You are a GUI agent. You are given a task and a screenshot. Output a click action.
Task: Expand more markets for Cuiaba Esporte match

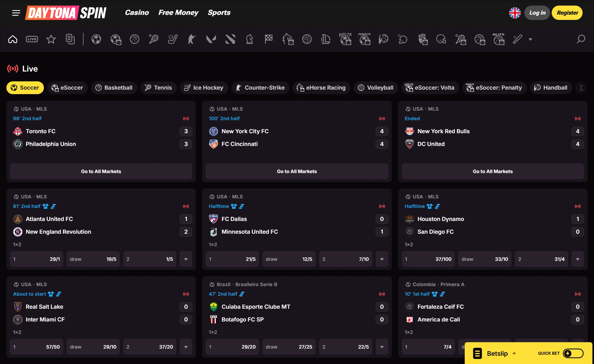coord(382,347)
